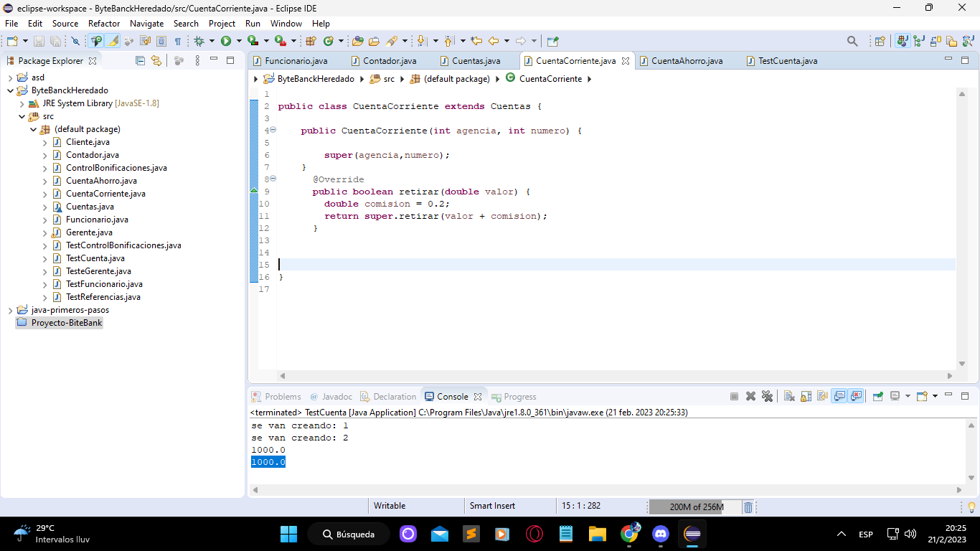Viewport: 980px width, 551px height.
Task: Click the editor vertical scrollbar
Action: pos(962,227)
